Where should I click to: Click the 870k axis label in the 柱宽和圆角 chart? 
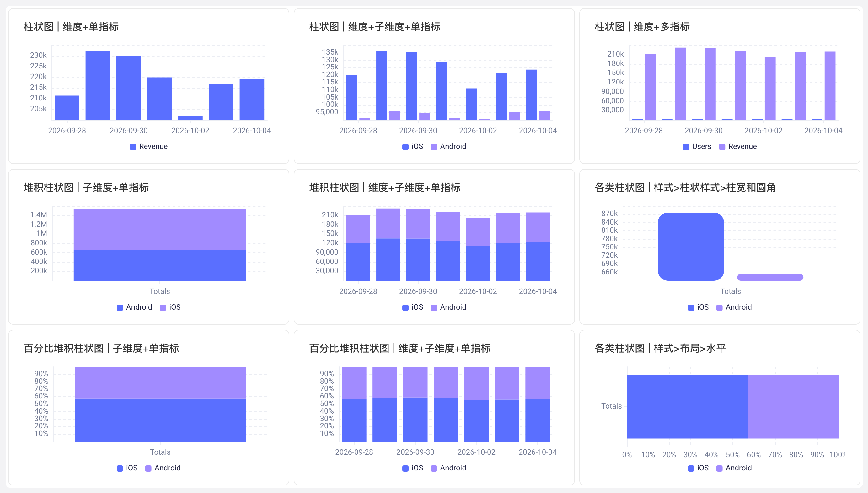pos(609,214)
